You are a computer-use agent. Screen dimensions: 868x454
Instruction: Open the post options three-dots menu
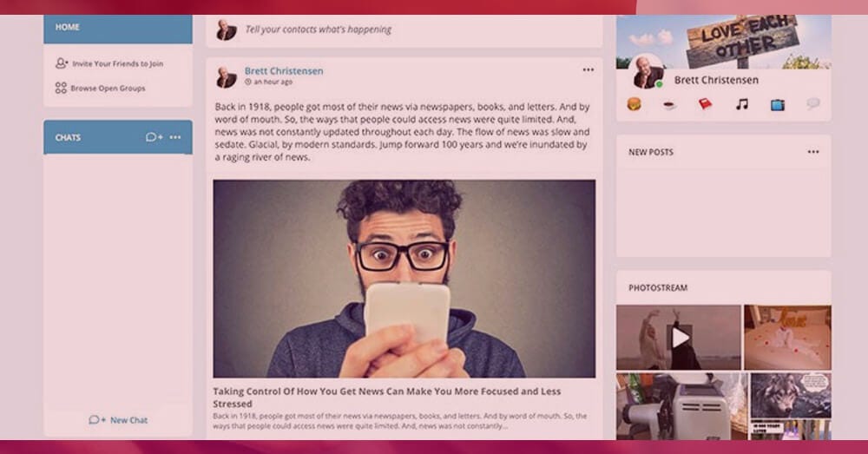click(x=588, y=69)
